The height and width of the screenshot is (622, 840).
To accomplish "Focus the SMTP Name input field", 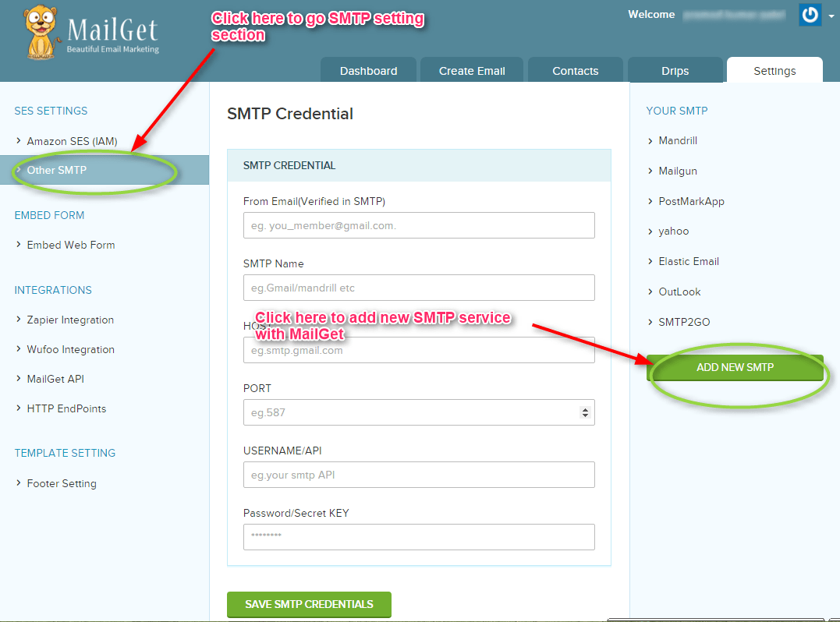I will [x=419, y=288].
